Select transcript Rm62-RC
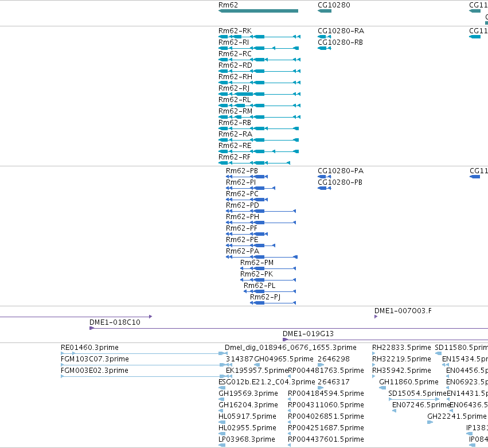The height and width of the screenshot is (448, 488). coord(260,60)
